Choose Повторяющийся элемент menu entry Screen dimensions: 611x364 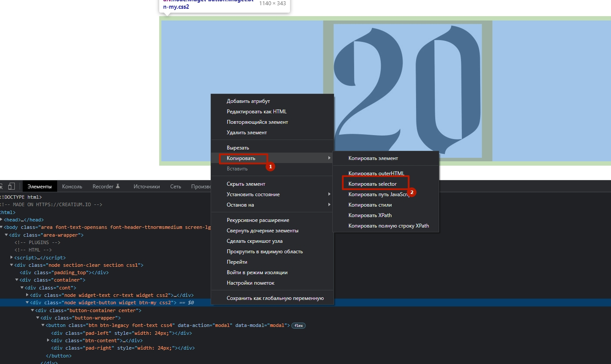273,122
